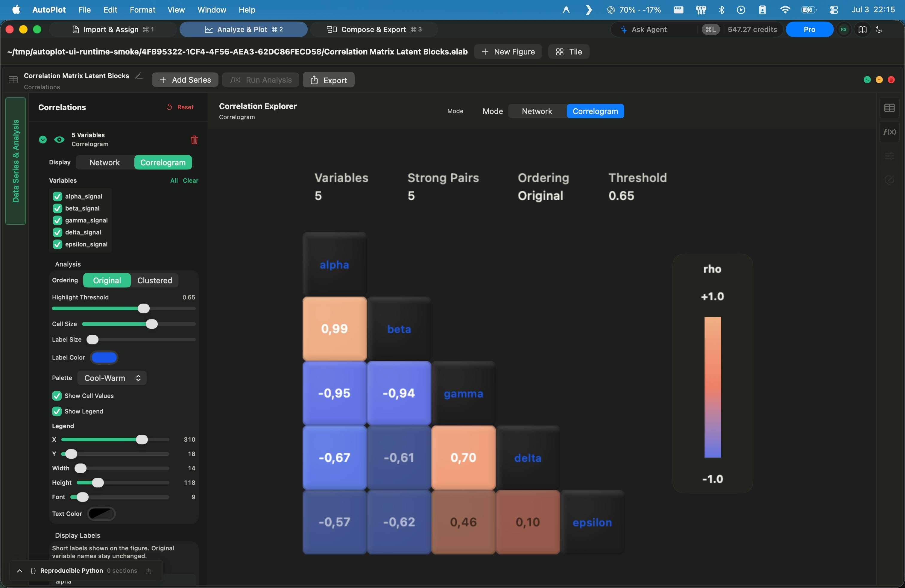Open the Format menu
The image size is (905, 588).
(142, 10)
